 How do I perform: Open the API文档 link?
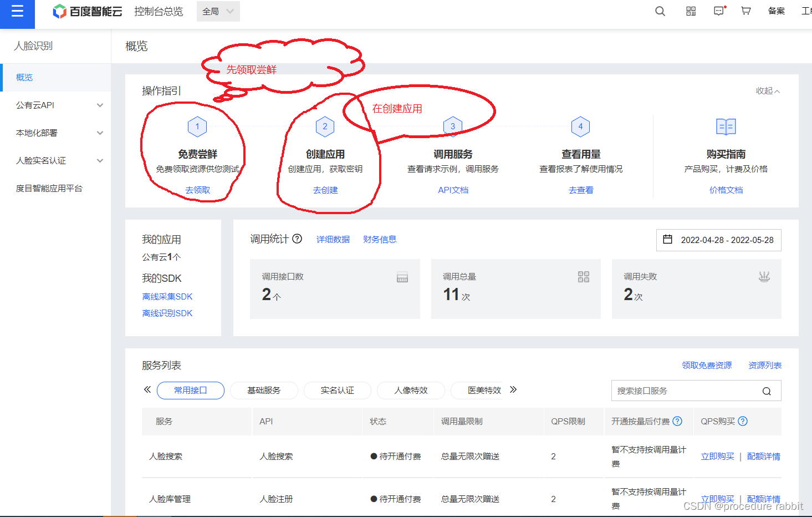click(453, 190)
